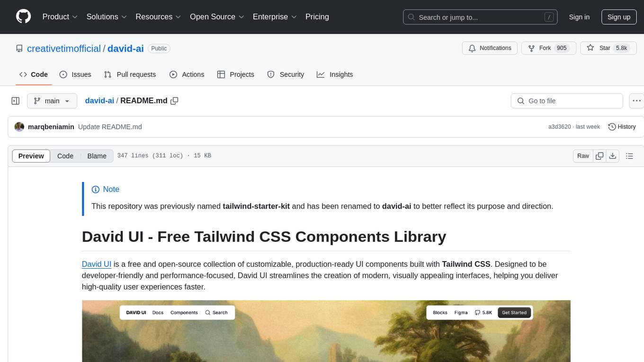Click the 5.8k star count
Image resolution: width=644 pixels, height=362 pixels.
pyautogui.click(x=621, y=48)
